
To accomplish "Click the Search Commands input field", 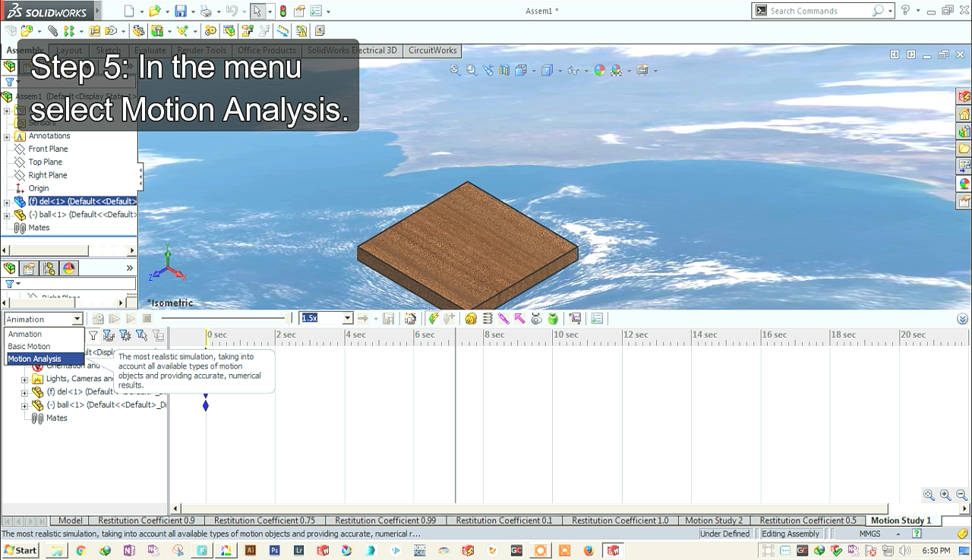I will point(819,11).
